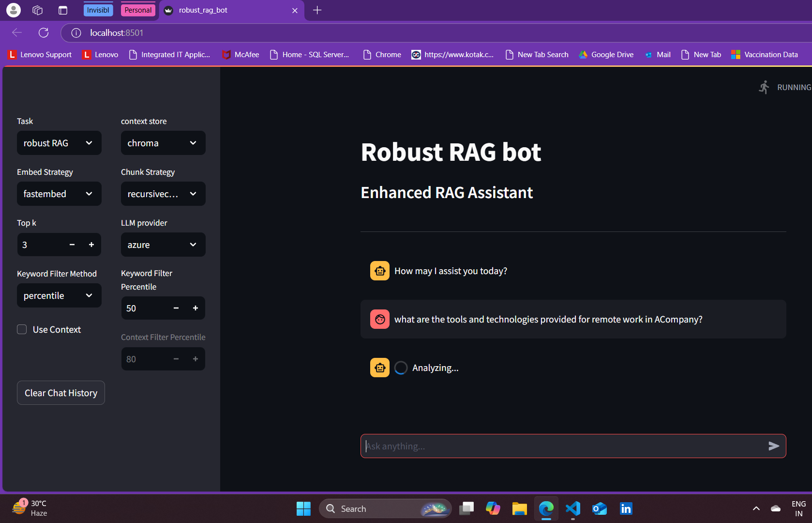Launch LinkedIn from the taskbar
812x523 pixels.
[625, 508]
